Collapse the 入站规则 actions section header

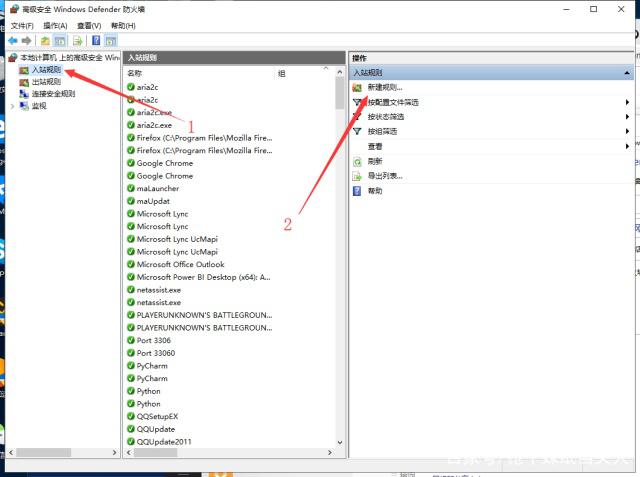[x=628, y=73]
